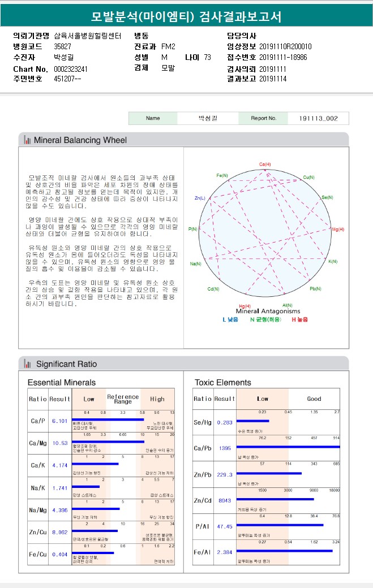Click the chart icon beside Significant Ratio
The width and height of the screenshot is (373, 588).
27,364
